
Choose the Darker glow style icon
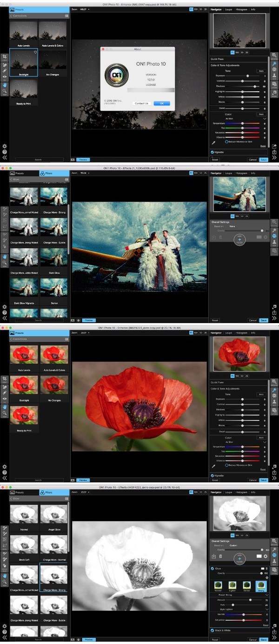click(247, 585)
